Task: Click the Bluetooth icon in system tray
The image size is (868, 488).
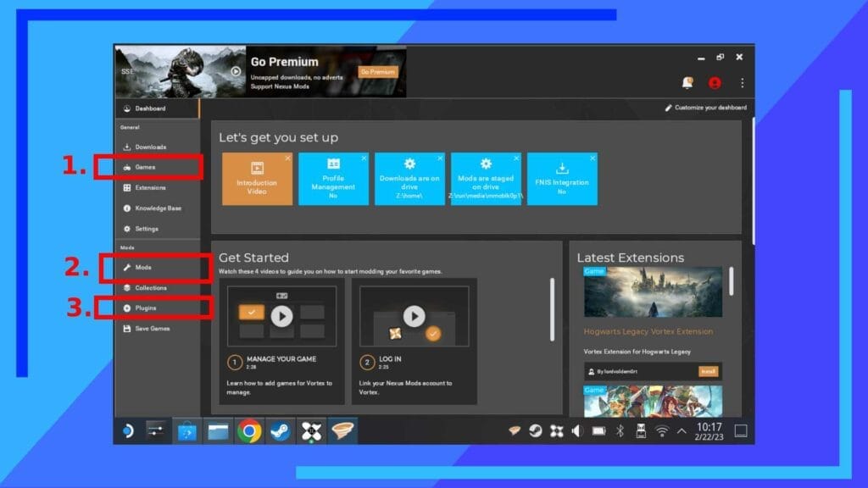Action: point(620,431)
